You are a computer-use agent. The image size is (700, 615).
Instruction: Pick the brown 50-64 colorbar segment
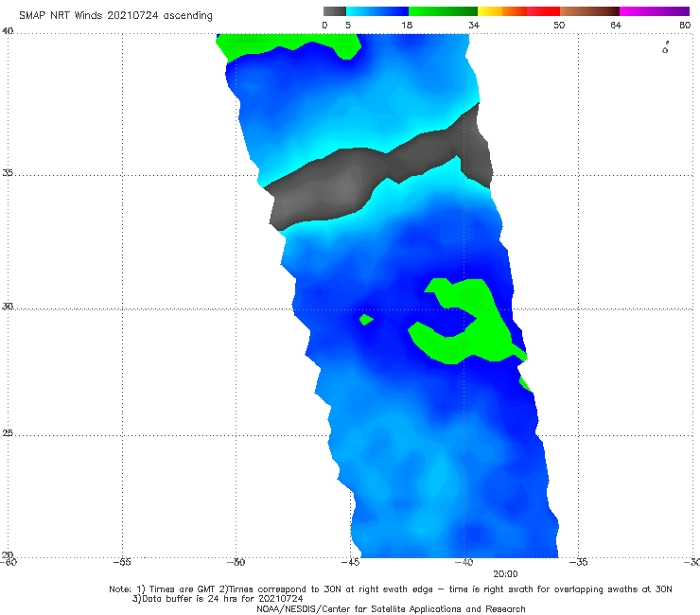[589, 11]
